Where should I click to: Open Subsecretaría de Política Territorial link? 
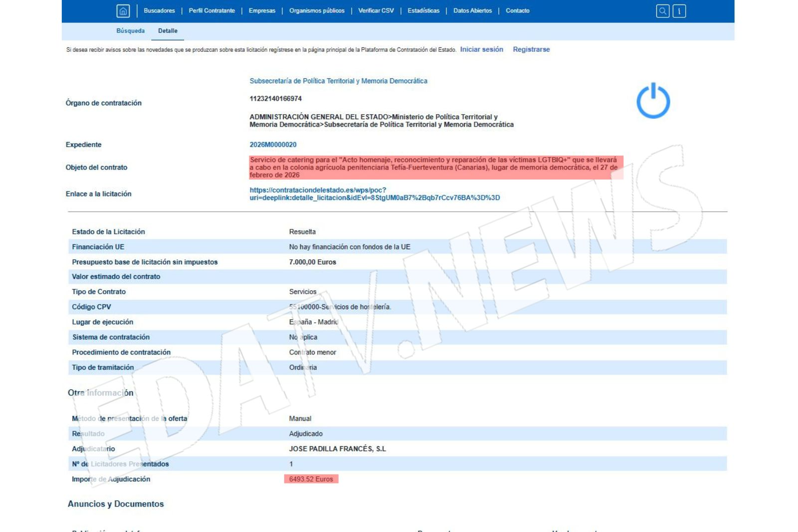(x=338, y=81)
